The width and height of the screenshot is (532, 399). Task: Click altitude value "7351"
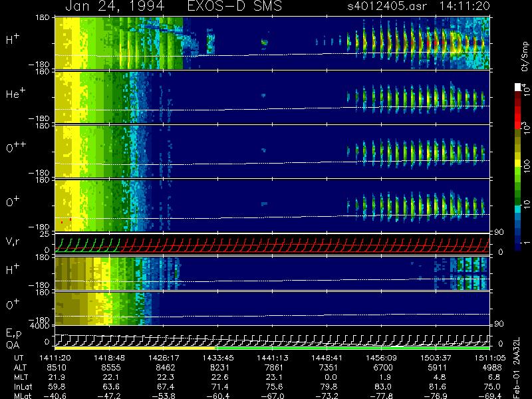point(329,368)
